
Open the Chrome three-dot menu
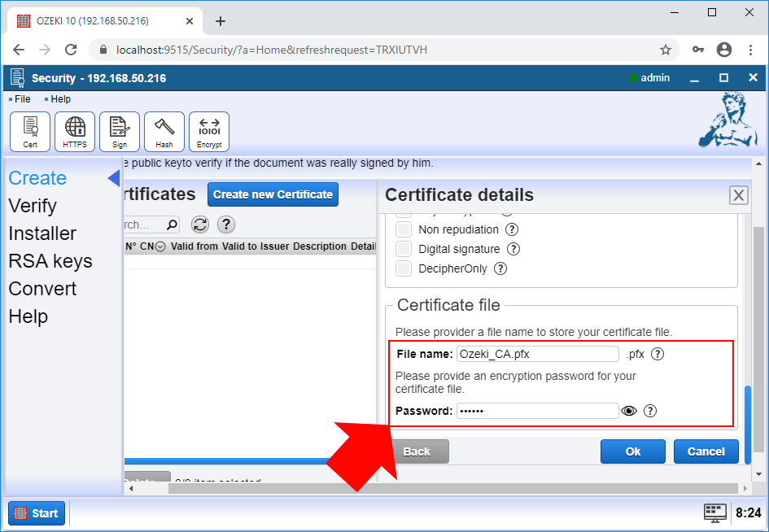point(750,50)
